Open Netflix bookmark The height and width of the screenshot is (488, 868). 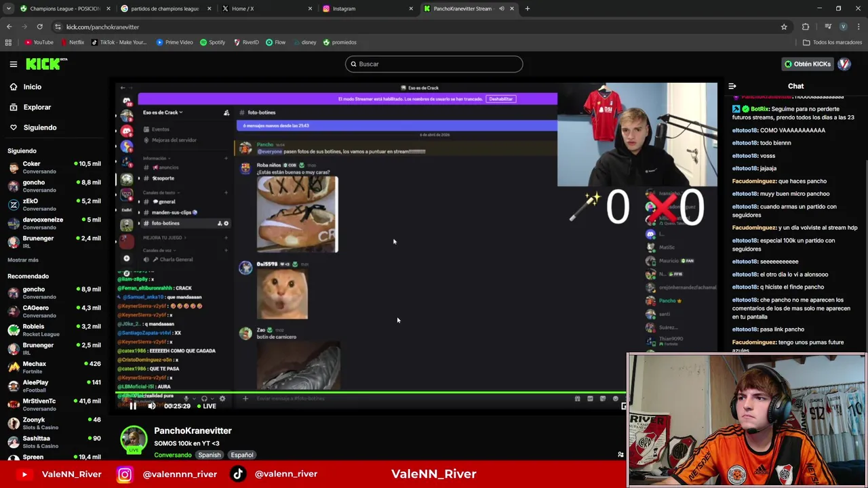click(x=72, y=42)
